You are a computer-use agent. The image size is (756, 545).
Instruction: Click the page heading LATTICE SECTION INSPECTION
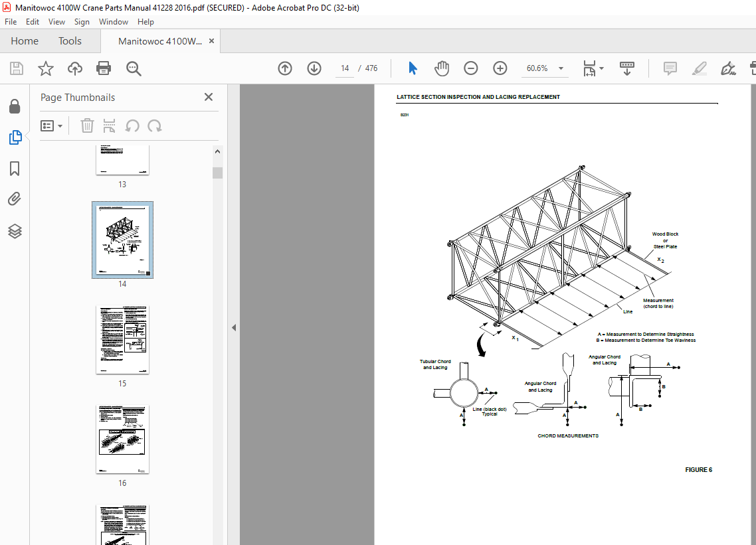click(478, 97)
